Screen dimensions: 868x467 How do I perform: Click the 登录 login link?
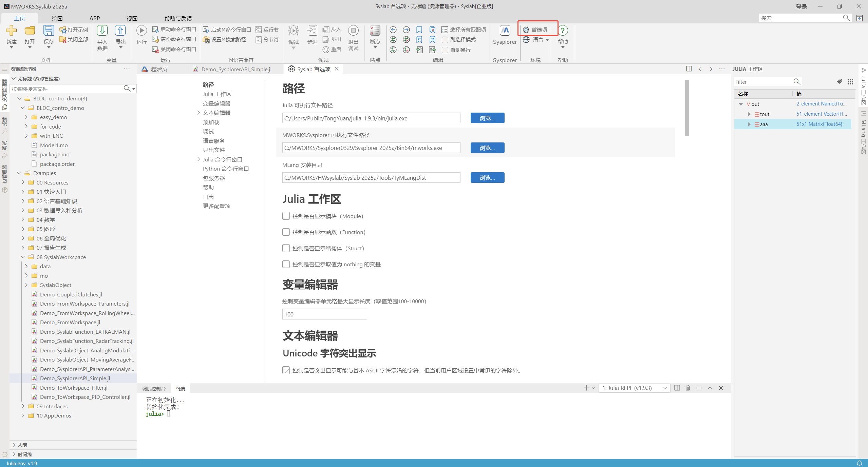pos(801,6)
